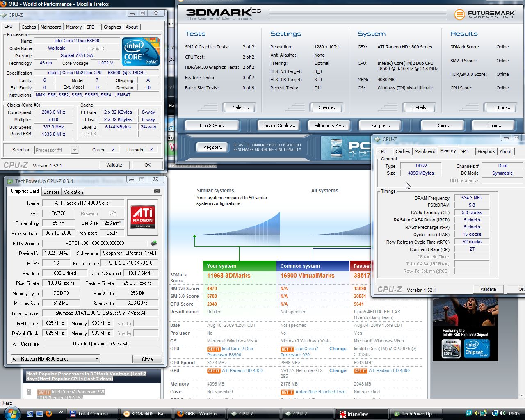This screenshot has height=420, width=525.
Task: Click the 11968 3DMarks score text
Action: (228, 276)
